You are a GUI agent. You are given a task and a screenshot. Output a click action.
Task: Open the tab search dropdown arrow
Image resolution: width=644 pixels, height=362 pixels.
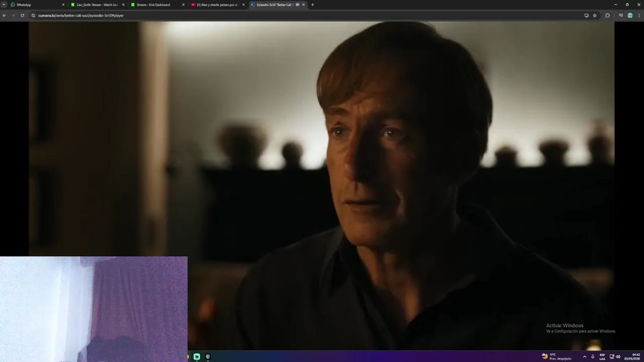click(x=4, y=5)
